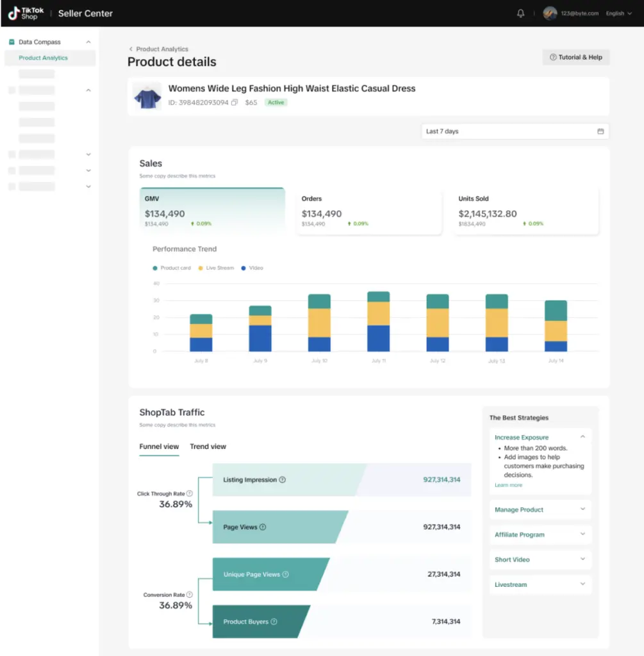644x656 pixels.
Task: Toggle Live Stream legend series
Action: (x=217, y=268)
